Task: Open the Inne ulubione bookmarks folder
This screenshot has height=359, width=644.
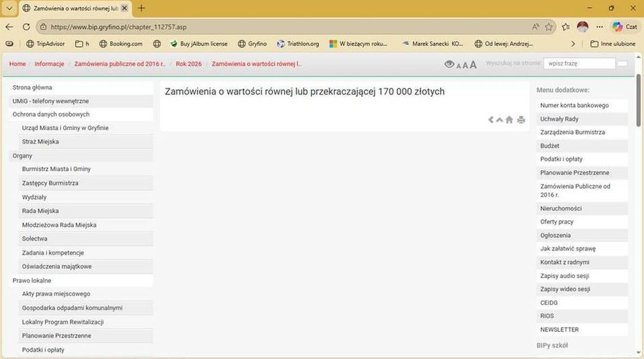Action: point(612,43)
